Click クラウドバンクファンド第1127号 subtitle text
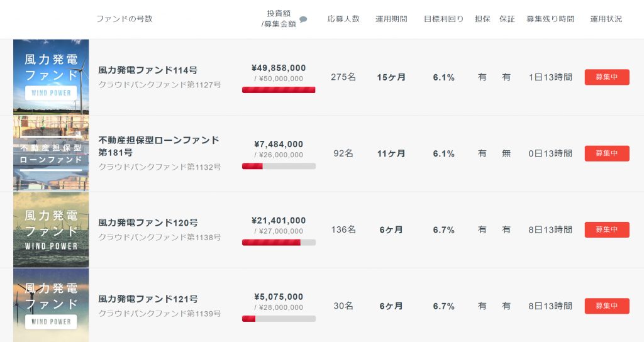 pos(159,85)
